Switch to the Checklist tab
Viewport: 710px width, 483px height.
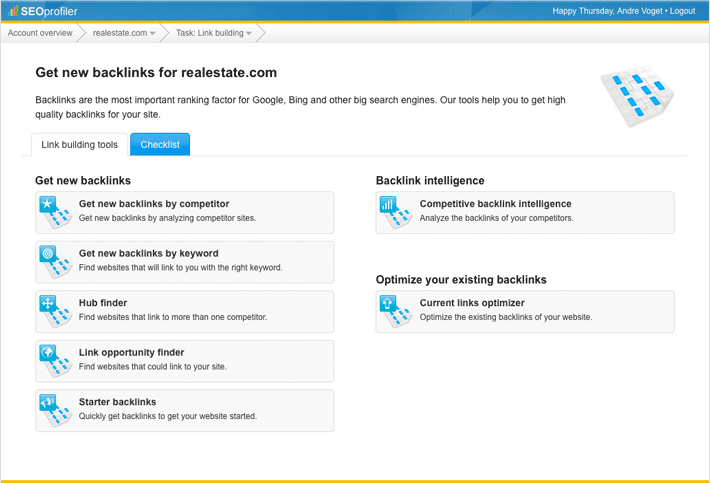(x=160, y=145)
